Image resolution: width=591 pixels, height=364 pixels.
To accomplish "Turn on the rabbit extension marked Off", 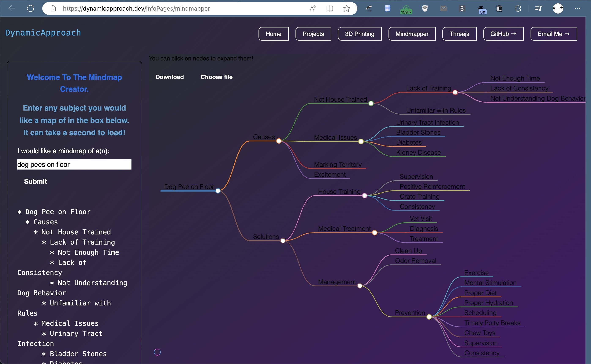I will click(x=482, y=9).
